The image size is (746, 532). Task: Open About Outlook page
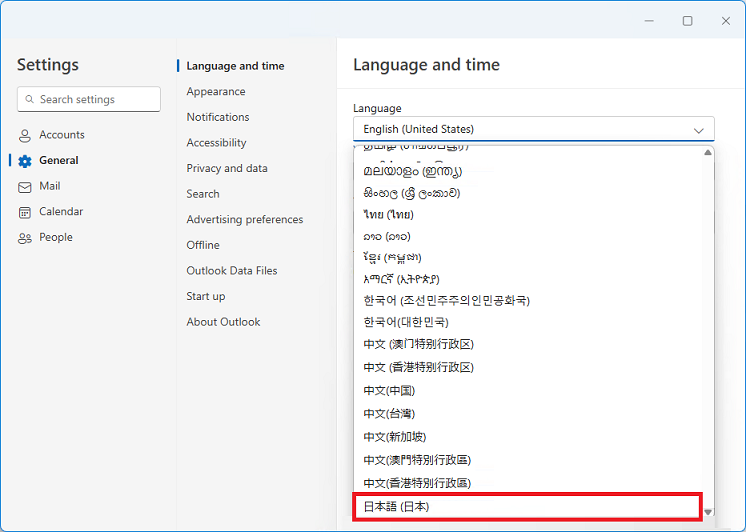click(223, 322)
